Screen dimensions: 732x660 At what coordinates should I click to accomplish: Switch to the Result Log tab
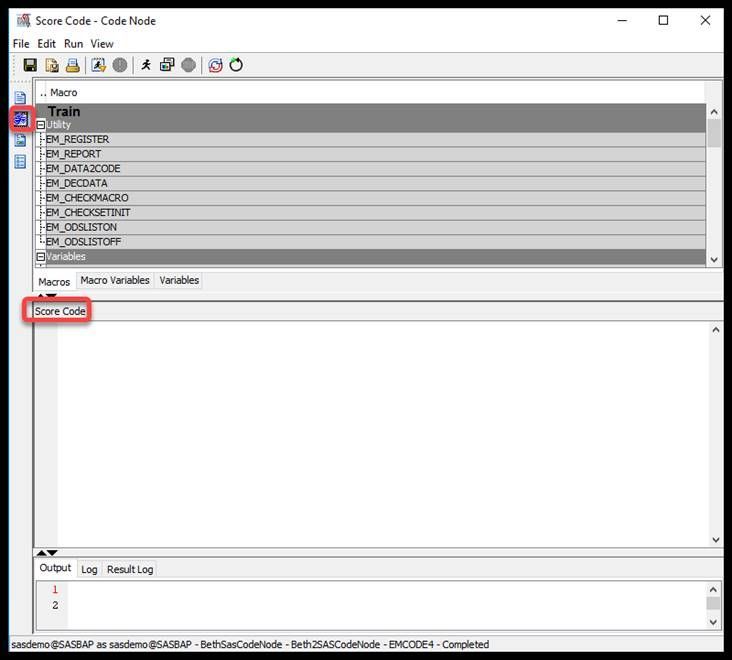click(x=130, y=569)
